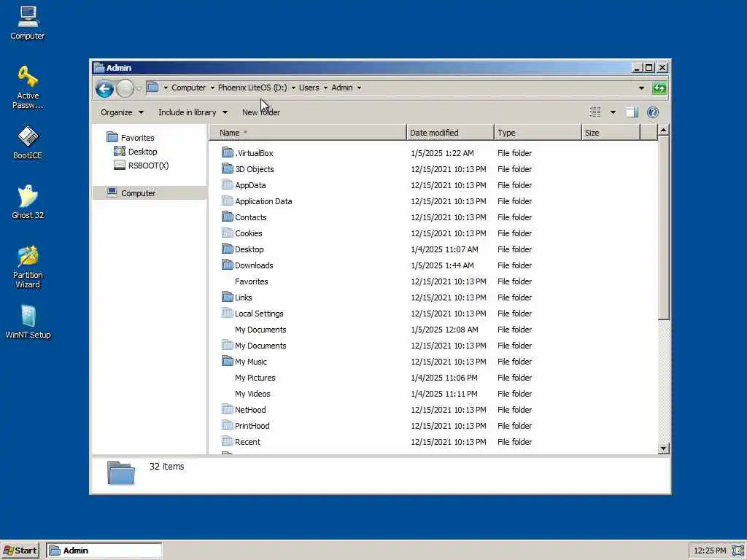Launch Active Password Changer desktop icon

[x=28, y=87]
